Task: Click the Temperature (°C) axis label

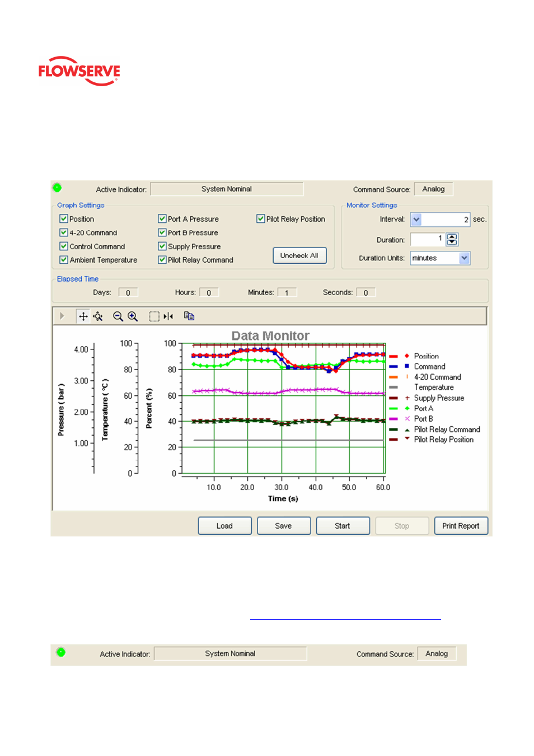Action: [105, 409]
